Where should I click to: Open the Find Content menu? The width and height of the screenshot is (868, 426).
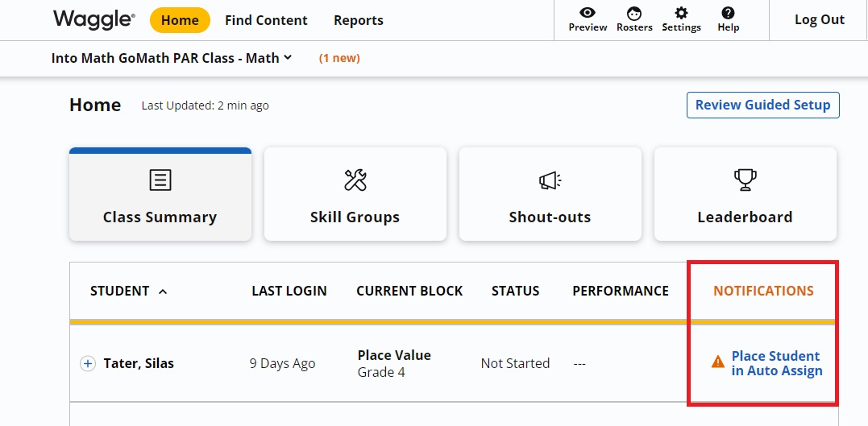click(x=266, y=20)
